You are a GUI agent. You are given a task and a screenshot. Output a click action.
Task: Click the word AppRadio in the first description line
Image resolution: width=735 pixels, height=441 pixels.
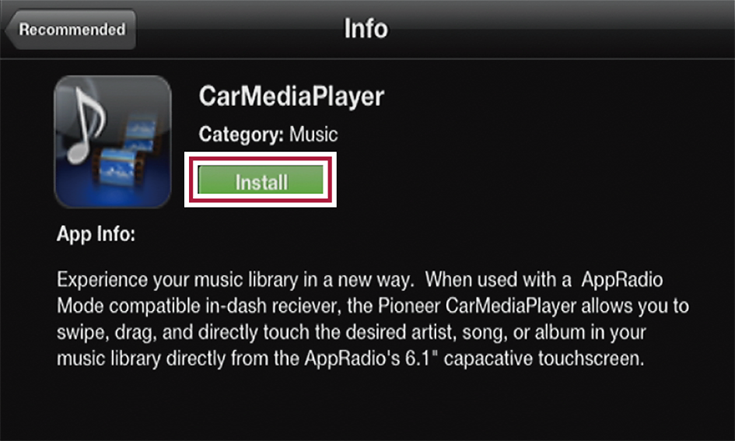pyautogui.click(x=622, y=280)
